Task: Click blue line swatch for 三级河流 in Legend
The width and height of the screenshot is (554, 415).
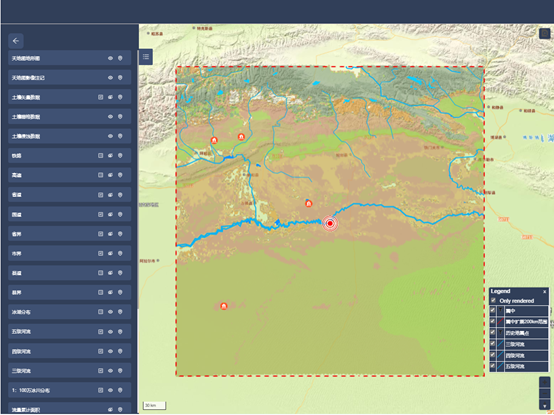Action: tap(500, 344)
